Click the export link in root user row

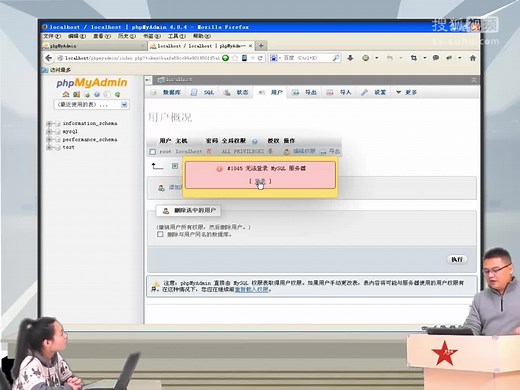[x=330, y=151]
